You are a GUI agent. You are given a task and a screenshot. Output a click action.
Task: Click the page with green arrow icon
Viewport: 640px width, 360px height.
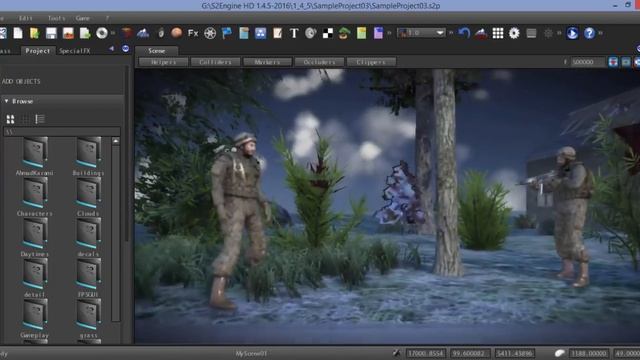pyautogui.click(x=85, y=33)
